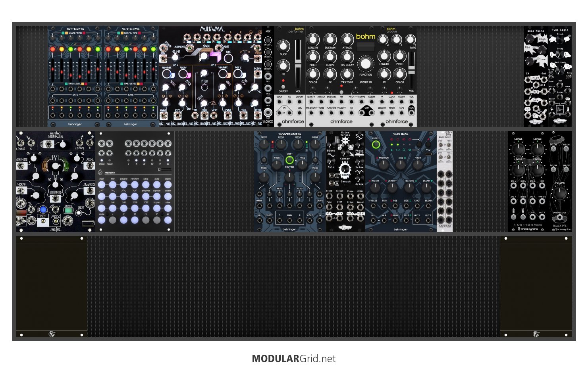Click the Bohm TRS DECAY knob

pyautogui.click(x=347, y=57)
